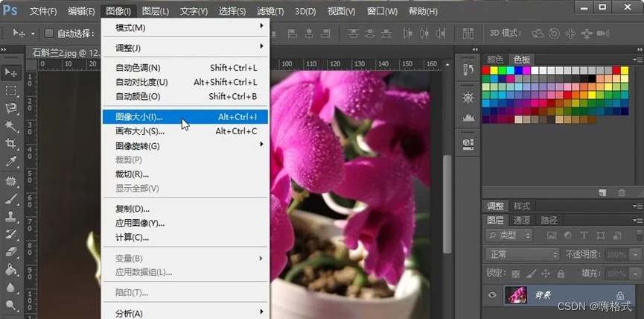Pick the red swatch in 色板
Screen dimensions: 644x319
coord(485,70)
